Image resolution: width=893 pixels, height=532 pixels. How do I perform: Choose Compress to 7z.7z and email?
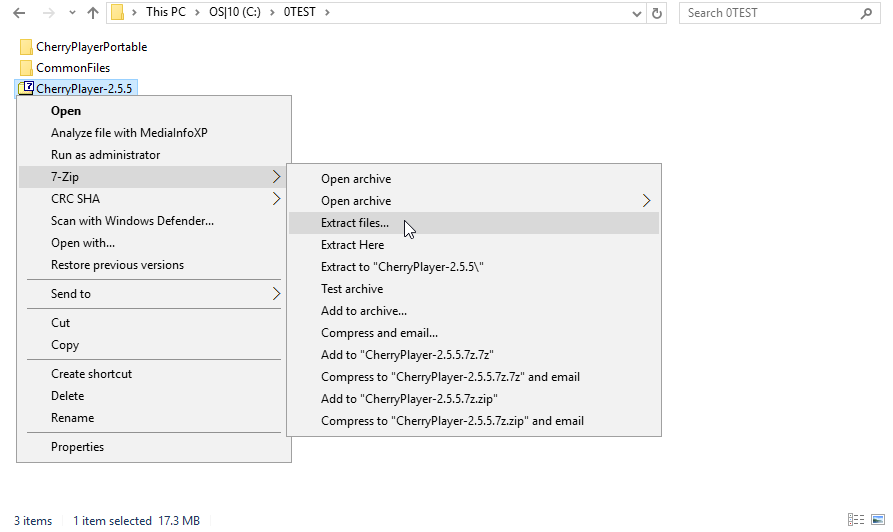click(474, 377)
